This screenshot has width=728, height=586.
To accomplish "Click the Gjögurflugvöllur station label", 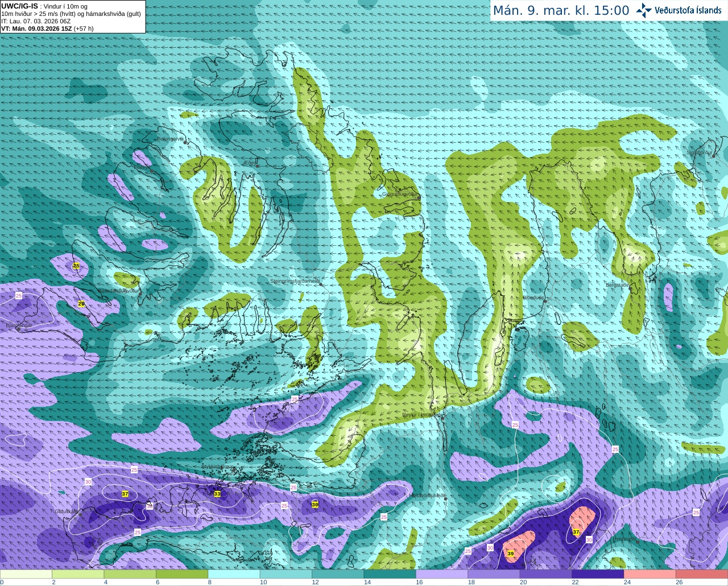I will (x=400, y=193).
